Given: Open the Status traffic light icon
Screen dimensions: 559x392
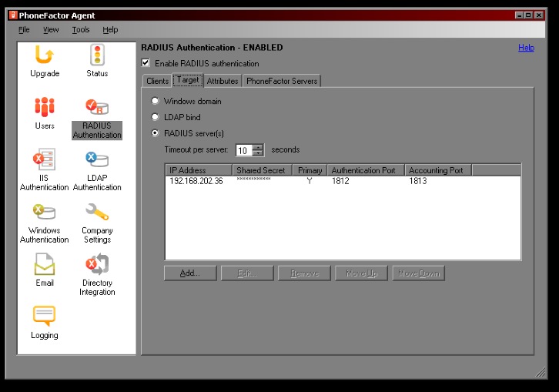Looking at the screenshot, I should click(x=97, y=56).
